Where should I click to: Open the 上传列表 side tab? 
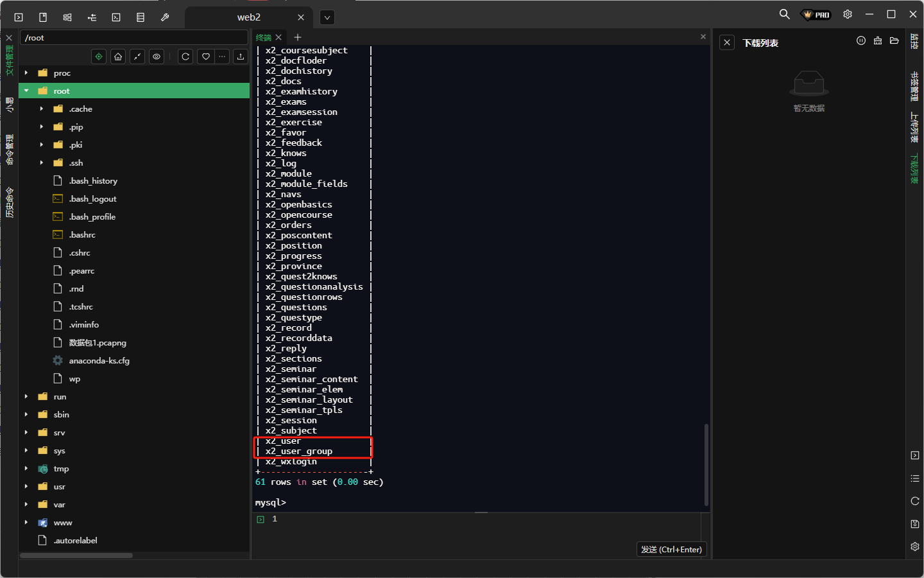coord(914,127)
